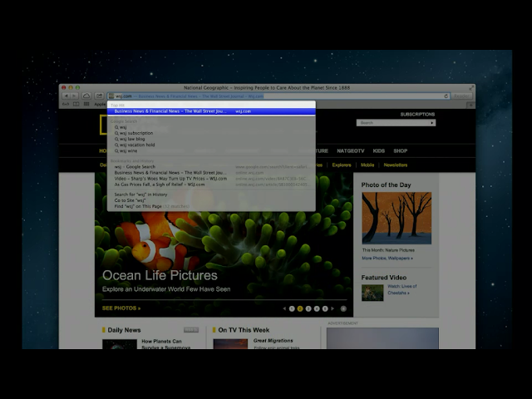Click the Great Migrations link
This screenshot has height=399, width=532.
pyautogui.click(x=273, y=341)
